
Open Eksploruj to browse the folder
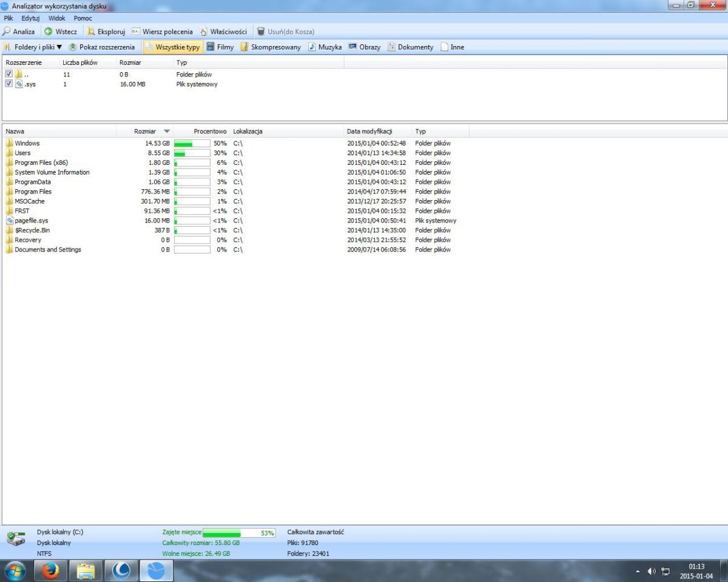pyautogui.click(x=106, y=32)
